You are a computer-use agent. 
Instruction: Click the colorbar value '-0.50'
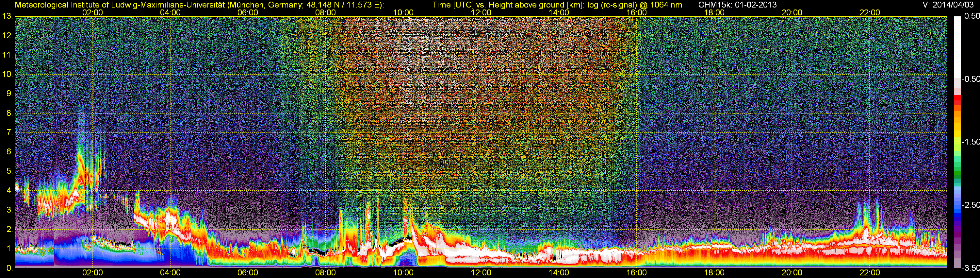click(971, 79)
